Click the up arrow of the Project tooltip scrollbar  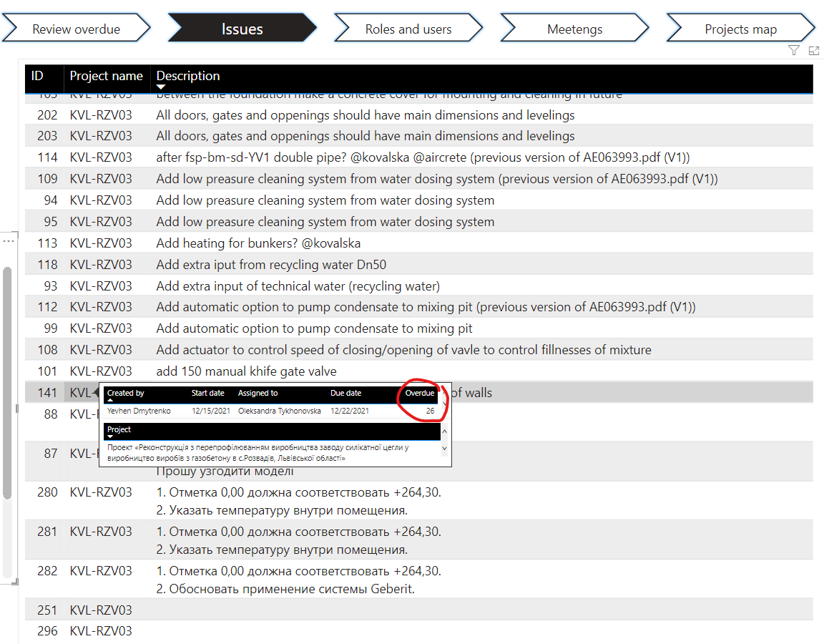coord(444,431)
